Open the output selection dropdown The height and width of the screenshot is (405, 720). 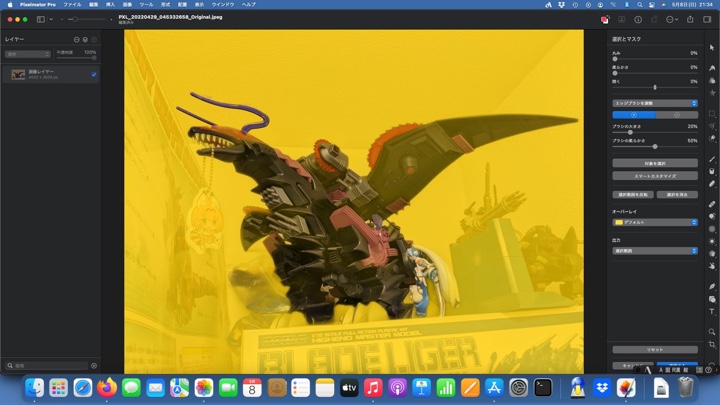click(x=655, y=251)
